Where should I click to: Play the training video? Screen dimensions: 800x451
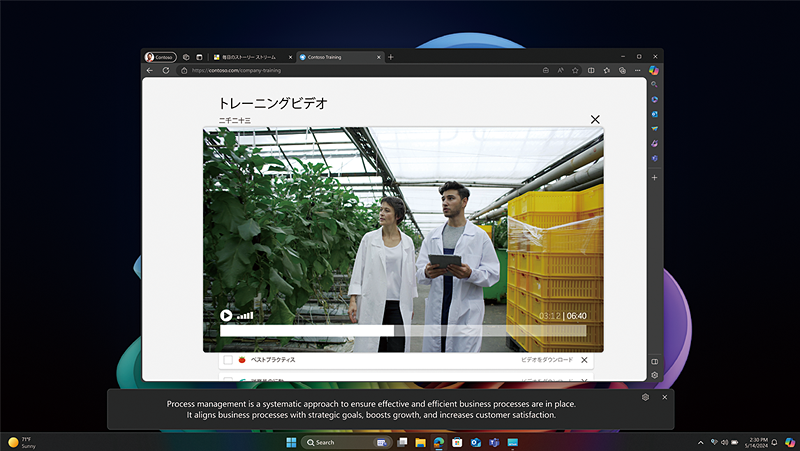pos(226,316)
